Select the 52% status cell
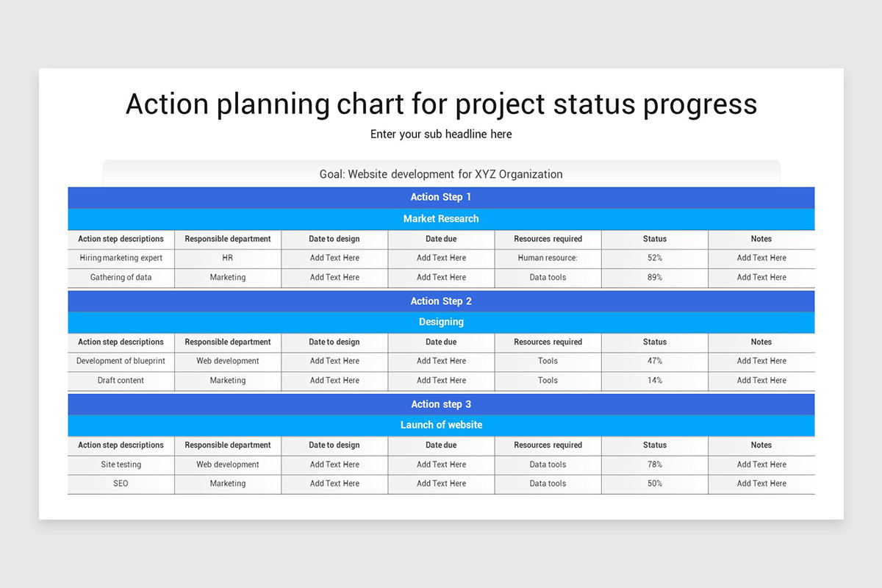Screen dimensions: 882x588 (x=655, y=258)
